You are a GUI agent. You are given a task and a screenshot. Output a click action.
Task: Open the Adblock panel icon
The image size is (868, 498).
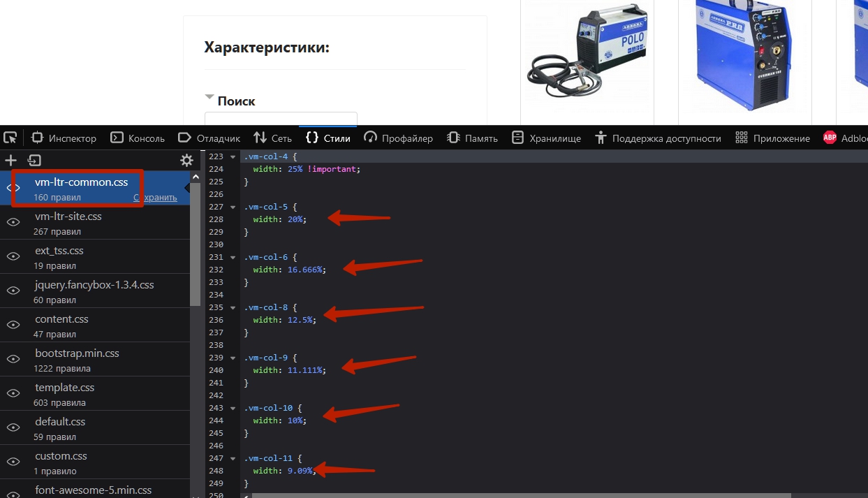tap(830, 138)
